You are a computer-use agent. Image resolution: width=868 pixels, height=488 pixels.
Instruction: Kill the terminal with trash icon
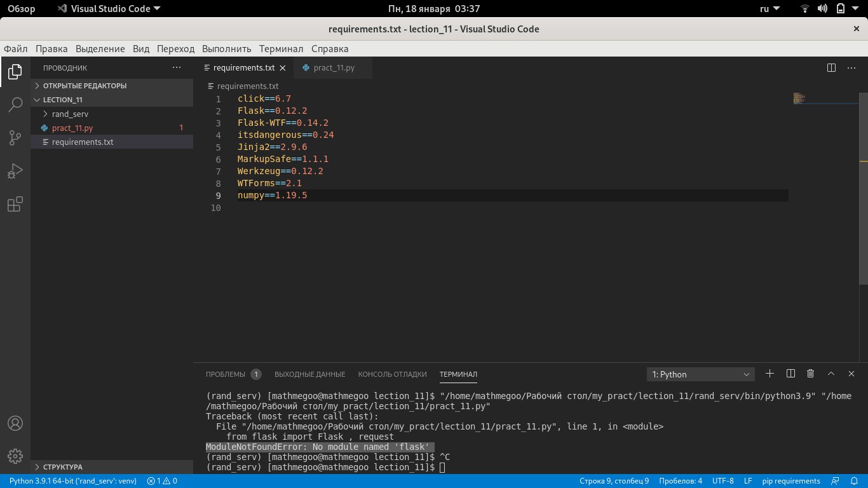click(811, 374)
